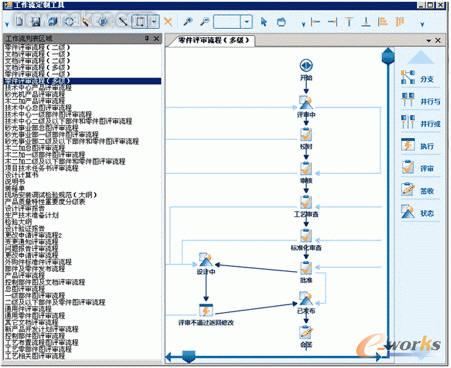This screenshot has height=368, width=451.
Task: Open tab list dropdown arrow
Action: (429, 41)
